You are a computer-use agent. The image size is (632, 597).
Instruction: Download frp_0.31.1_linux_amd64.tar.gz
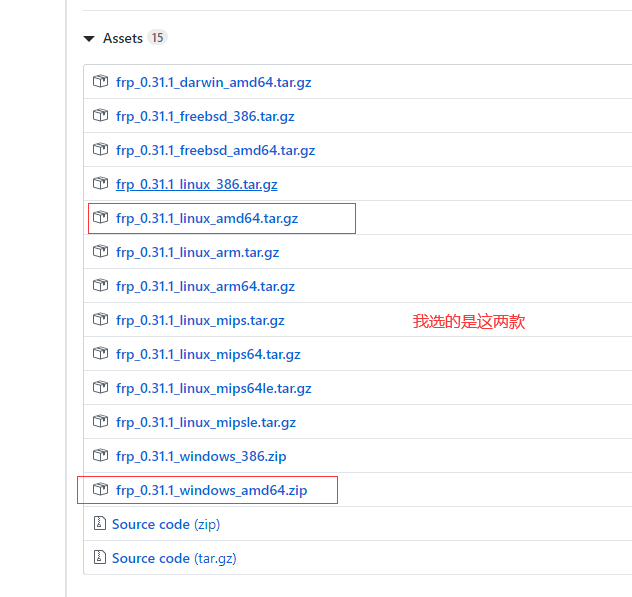pyautogui.click(x=207, y=218)
